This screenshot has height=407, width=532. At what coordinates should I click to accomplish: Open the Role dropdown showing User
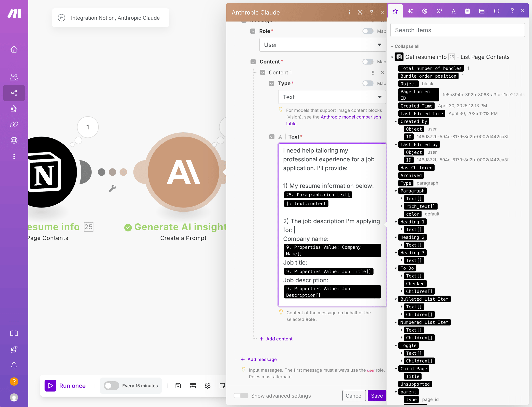pos(323,45)
